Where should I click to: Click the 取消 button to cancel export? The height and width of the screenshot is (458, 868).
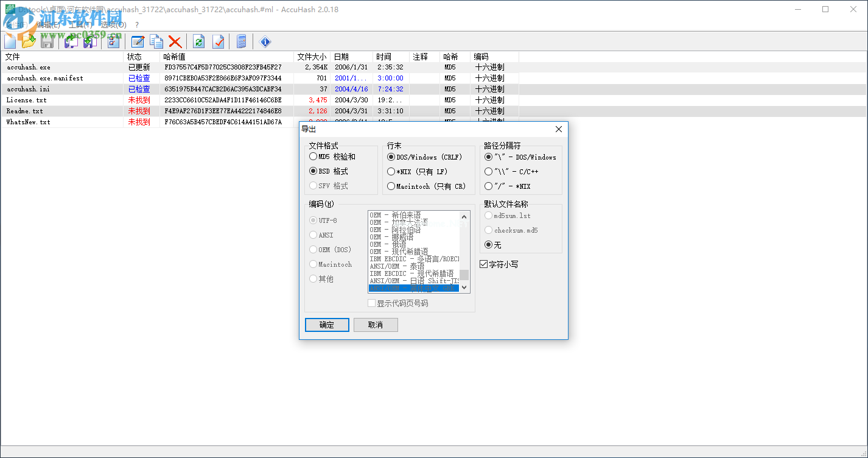(x=376, y=325)
